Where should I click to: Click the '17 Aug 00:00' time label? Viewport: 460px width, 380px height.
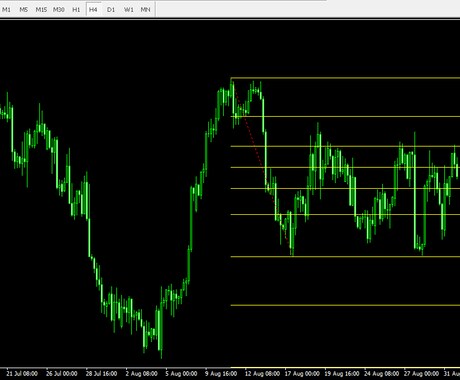pyautogui.click(x=302, y=374)
